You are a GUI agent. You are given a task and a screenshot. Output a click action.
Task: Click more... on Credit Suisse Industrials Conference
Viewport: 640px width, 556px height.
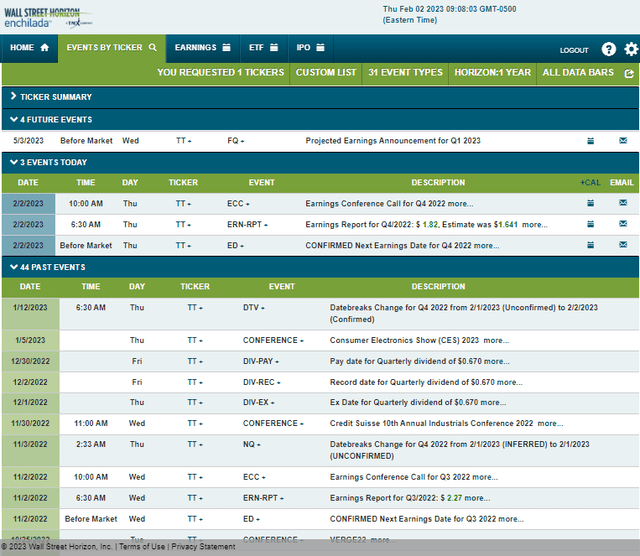(x=550, y=424)
